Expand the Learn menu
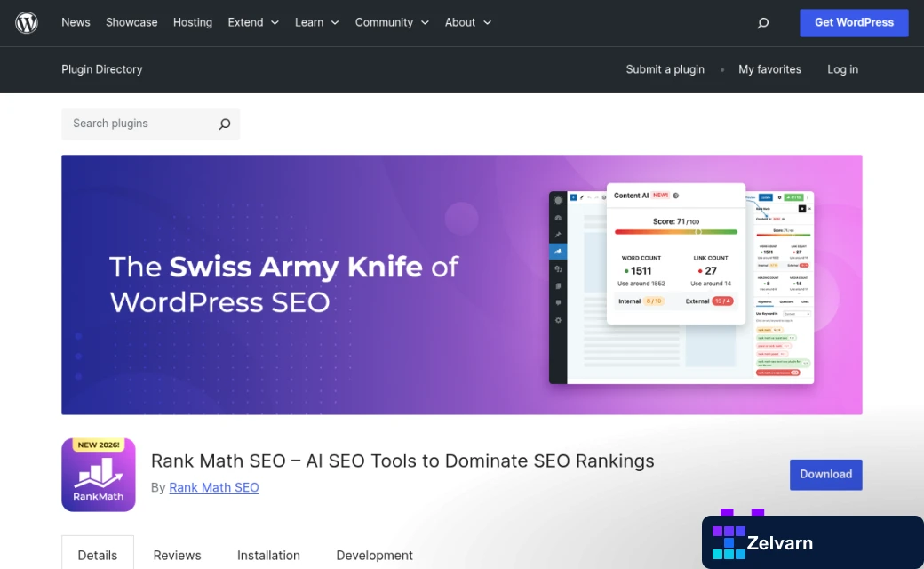 [x=317, y=22]
